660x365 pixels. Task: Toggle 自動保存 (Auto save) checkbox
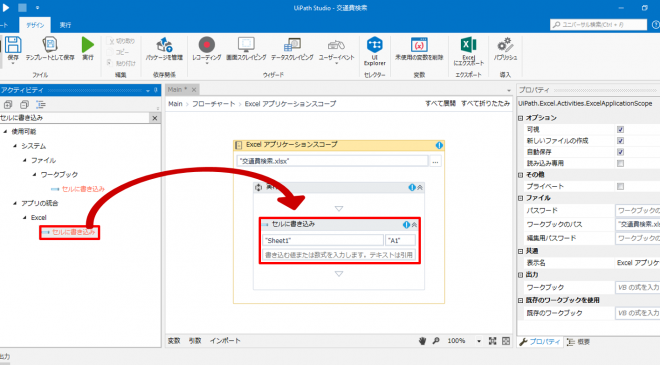(x=620, y=152)
